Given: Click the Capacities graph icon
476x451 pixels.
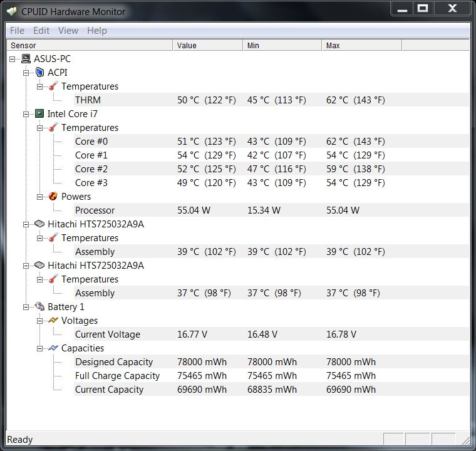Looking at the screenshot, I should (53, 348).
